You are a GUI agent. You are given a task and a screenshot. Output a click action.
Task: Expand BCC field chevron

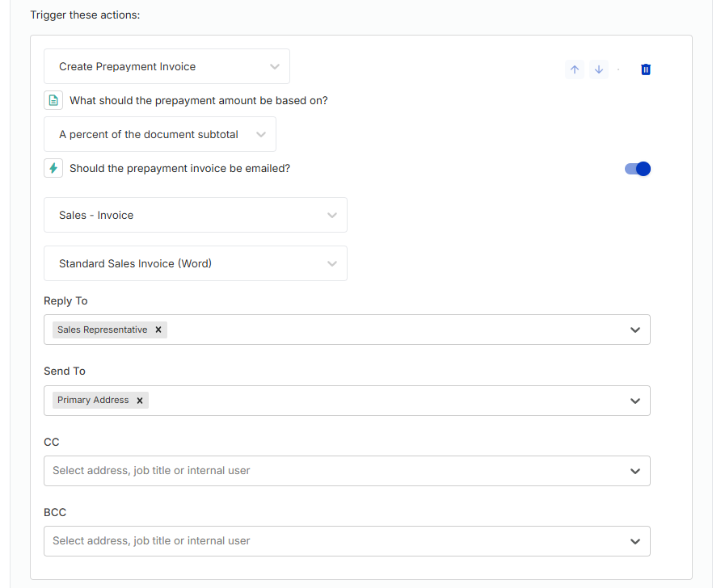(x=635, y=541)
